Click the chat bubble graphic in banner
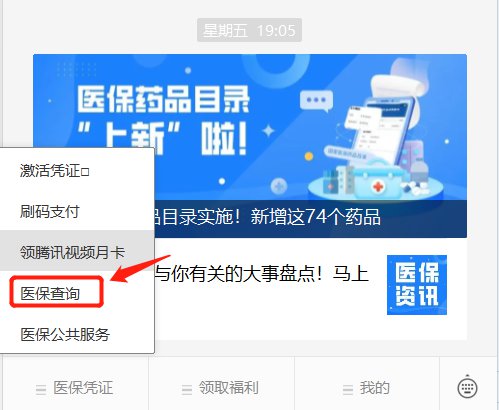Image resolution: width=499 pixels, height=410 pixels. (316, 101)
